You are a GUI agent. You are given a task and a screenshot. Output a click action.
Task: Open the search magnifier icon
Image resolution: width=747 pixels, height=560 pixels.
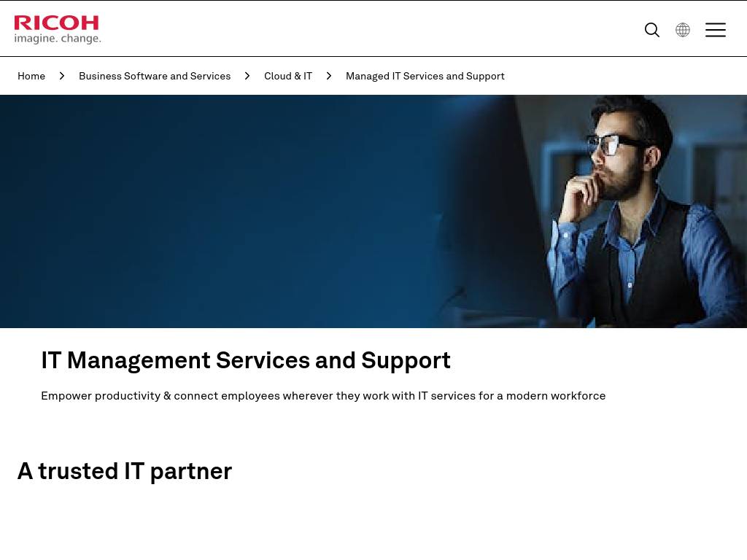click(651, 30)
